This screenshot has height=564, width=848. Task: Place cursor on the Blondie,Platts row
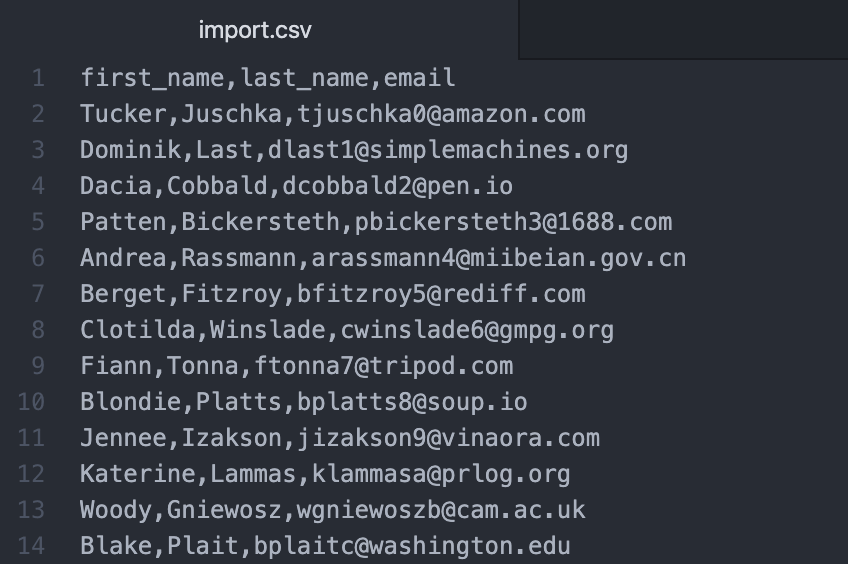[x=303, y=402]
